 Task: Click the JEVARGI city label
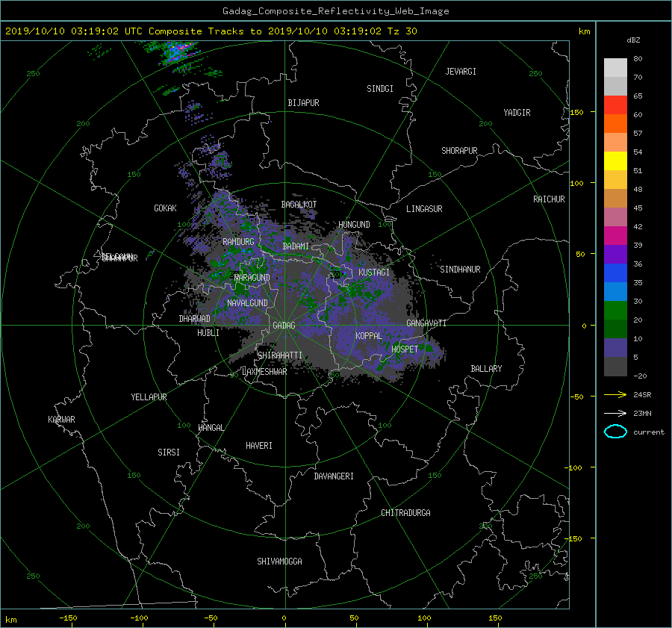click(461, 72)
